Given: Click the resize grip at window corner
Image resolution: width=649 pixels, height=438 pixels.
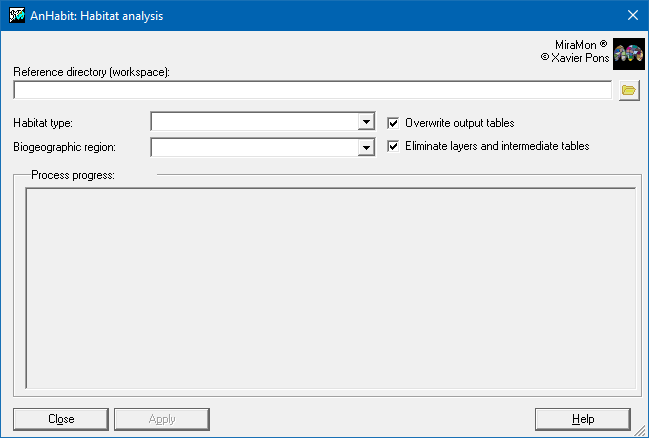Looking at the screenshot, I should (x=640, y=429).
